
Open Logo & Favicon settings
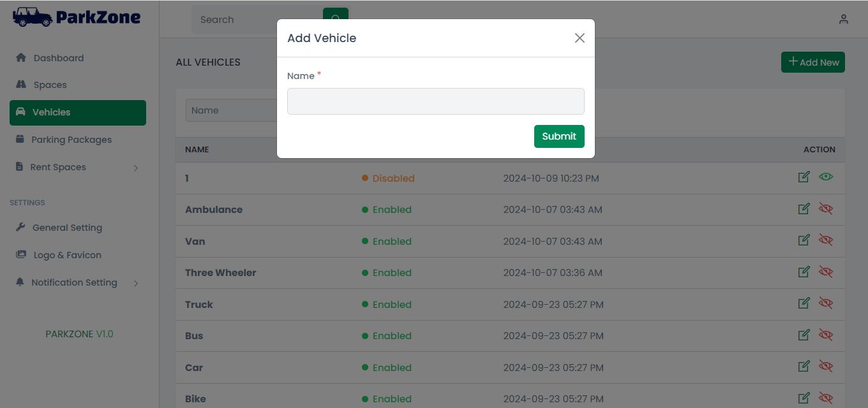tap(67, 255)
